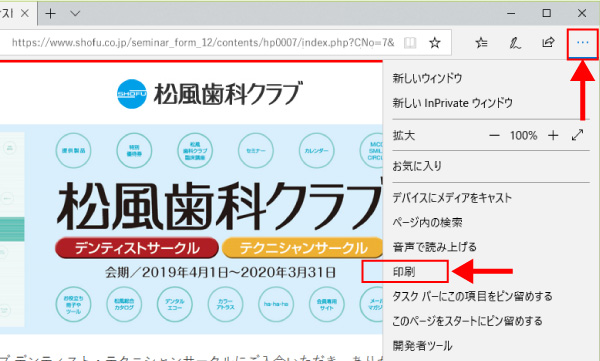The image size is (600, 361).
Task: Decrease zoom with the minus button
Action: tap(494, 135)
